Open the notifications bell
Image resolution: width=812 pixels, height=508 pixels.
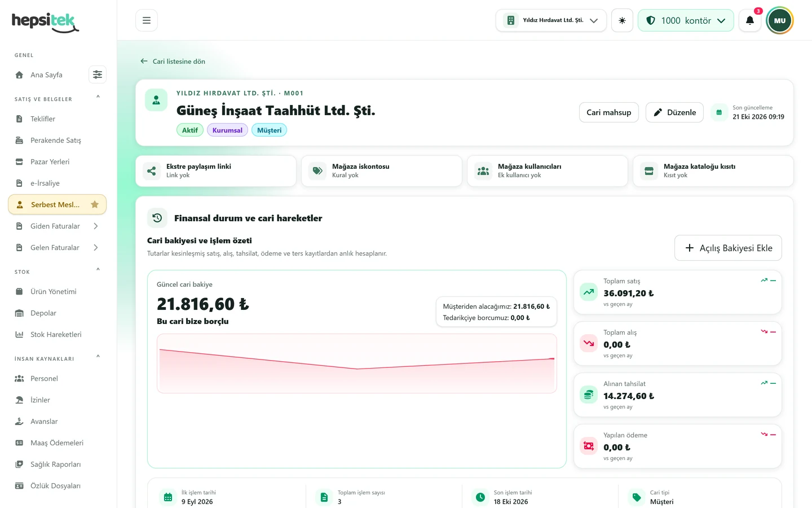click(750, 20)
